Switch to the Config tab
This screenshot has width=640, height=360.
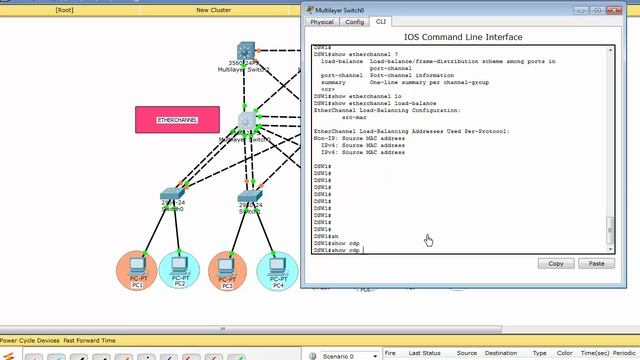point(355,22)
